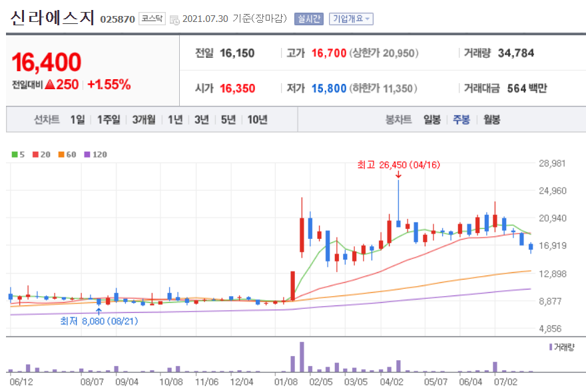Click the 최고 26,450 (04/16) high marker
This screenshot has width=586, height=392.
(398, 165)
